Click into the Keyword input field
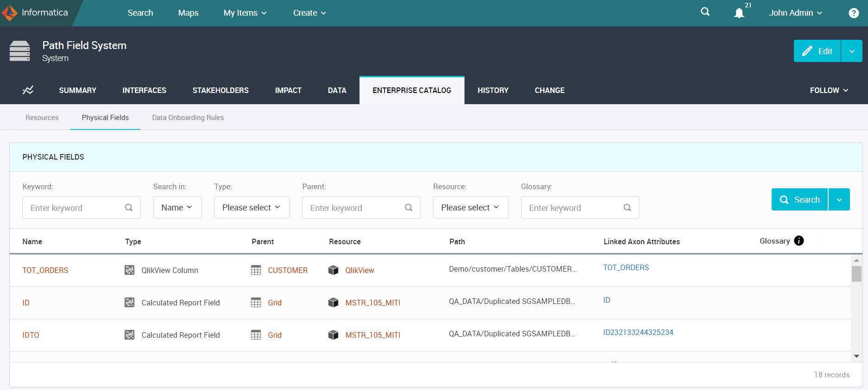Viewport: 868px width, 390px height. click(x=82, y=208)
